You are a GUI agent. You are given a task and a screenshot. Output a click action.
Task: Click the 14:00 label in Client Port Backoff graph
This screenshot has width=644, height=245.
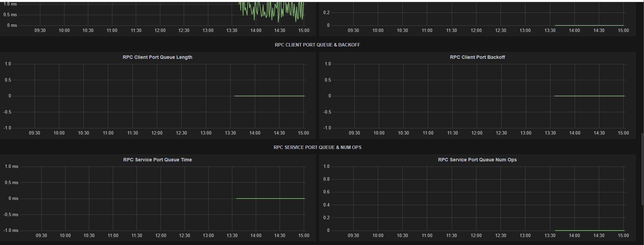pos(575,133)
